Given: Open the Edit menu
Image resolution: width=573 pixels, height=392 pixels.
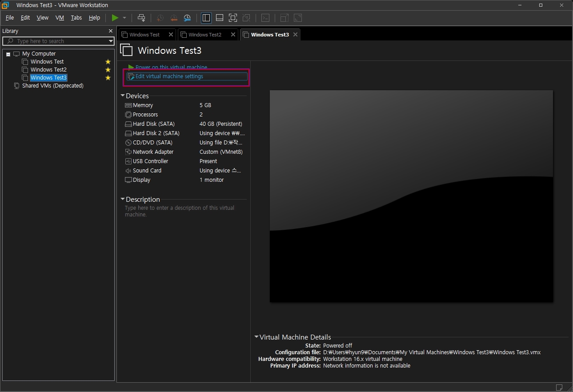Looking at the screenshot, I should point(25,18).
